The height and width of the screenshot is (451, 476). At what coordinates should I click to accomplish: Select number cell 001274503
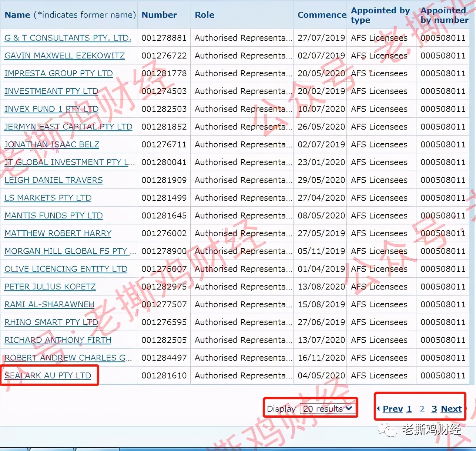coord(164,91)
